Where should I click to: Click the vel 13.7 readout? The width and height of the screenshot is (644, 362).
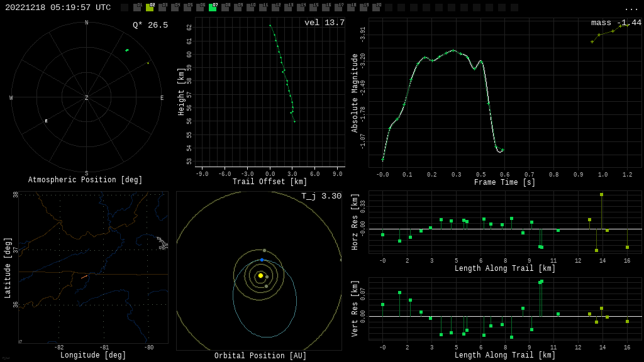[325, 23]
